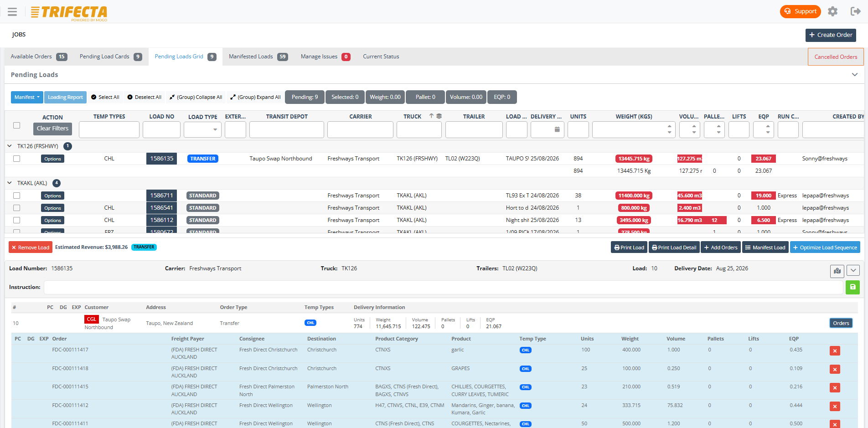The image size is (868, 428).
Task: Open Options for load 1586112
Action: pos(52,221)
